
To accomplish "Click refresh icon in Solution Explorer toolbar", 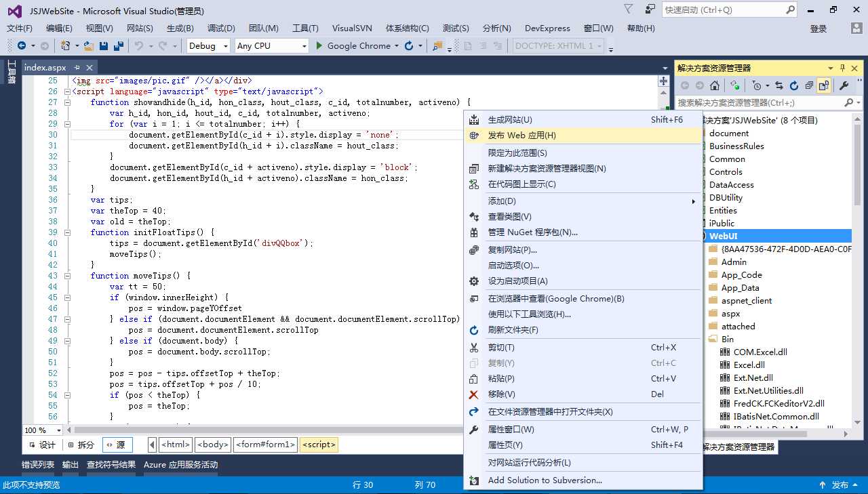I will 793,85.
